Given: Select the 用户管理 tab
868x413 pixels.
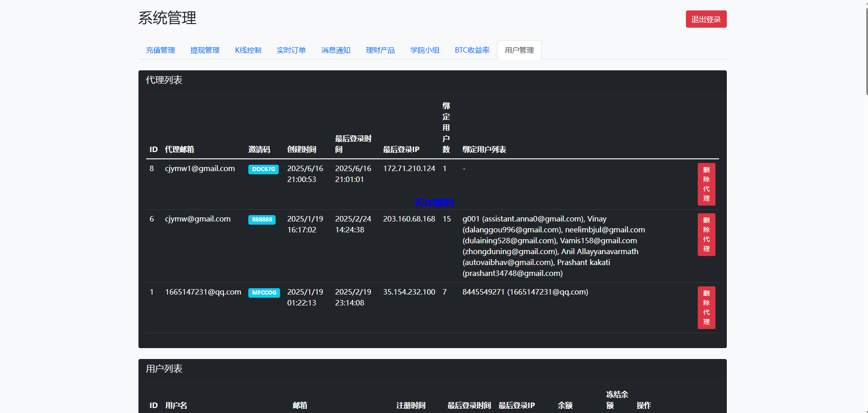Looking at the screenshot, I should pos(518,50).
